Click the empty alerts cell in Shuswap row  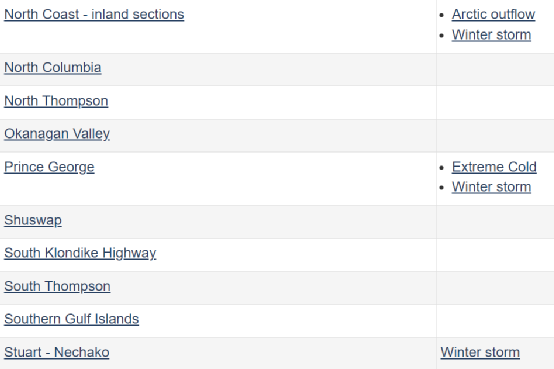495,222
